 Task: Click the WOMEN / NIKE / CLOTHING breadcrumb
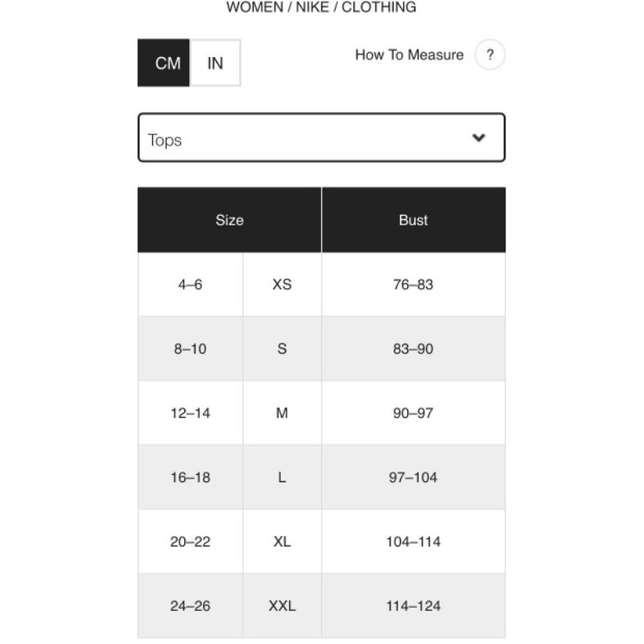[x=321, y=7]
